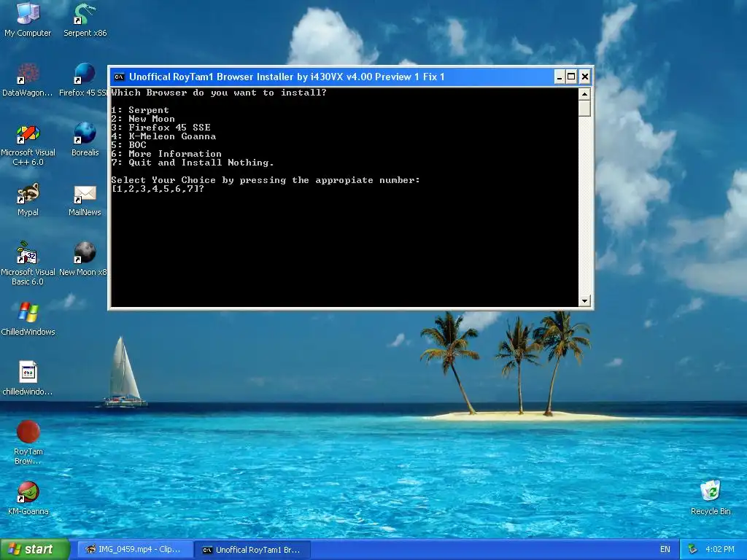Click the 4:02 PM clock
Screen dimensions: 747x560
[720, 549]
